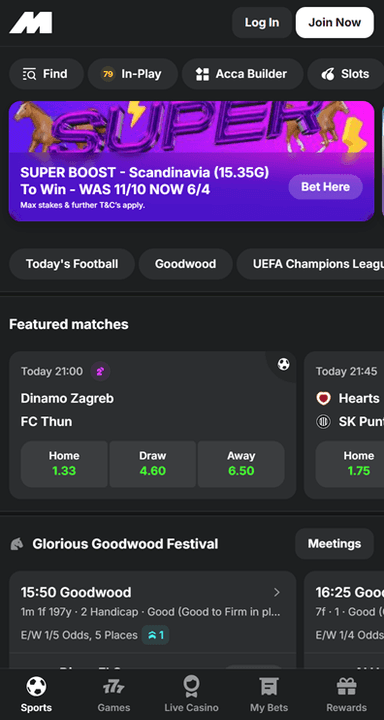Click the Join Now button
This screenshot has height=720, width=384.
334,22
